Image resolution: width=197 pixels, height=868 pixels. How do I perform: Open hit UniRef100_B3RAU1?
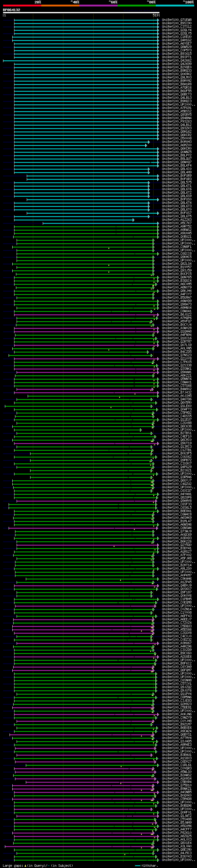pos(176,755)
